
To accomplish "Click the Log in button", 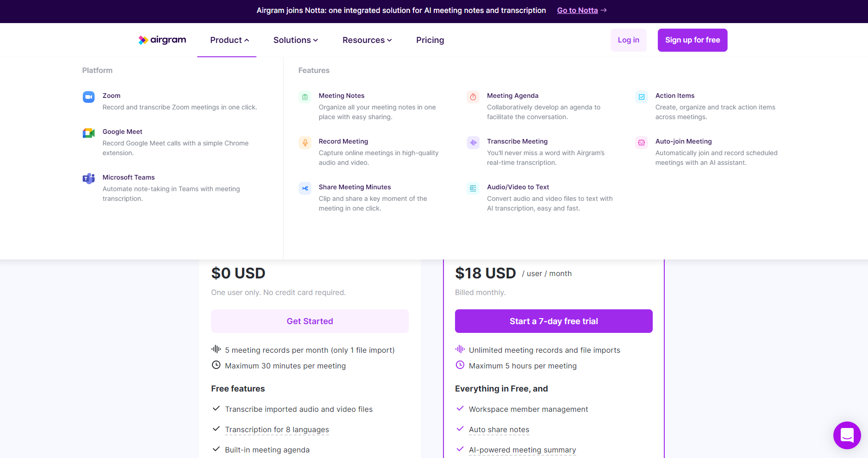I will (628, 40).
